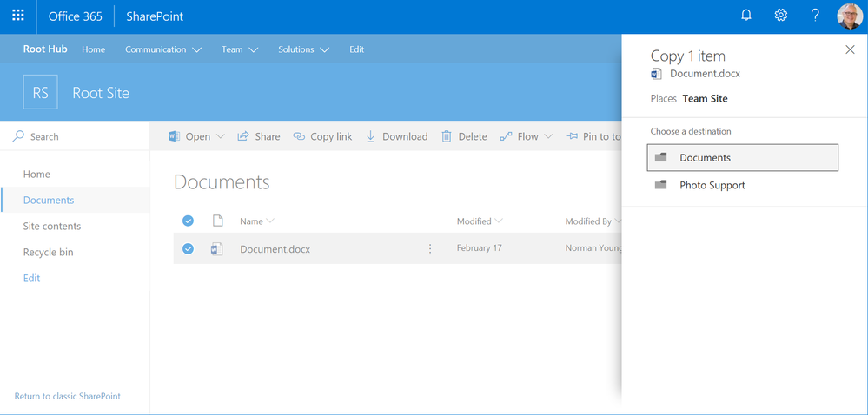
Task: Open the Document.docx file name link
Action: (275, 249)
